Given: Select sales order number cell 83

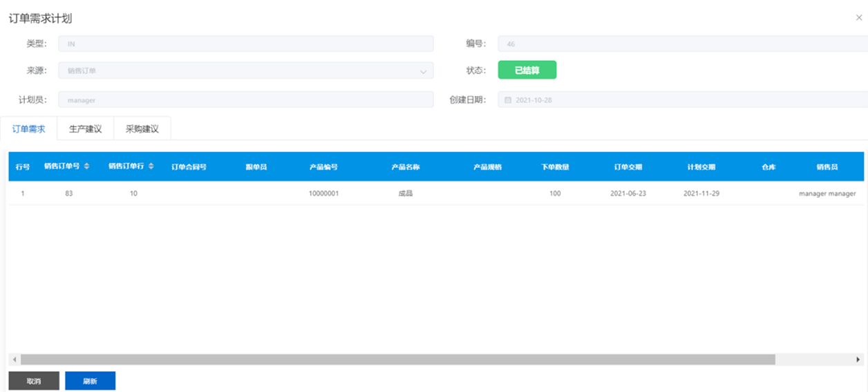Looking at the screenshot, I should click(68, 194).
